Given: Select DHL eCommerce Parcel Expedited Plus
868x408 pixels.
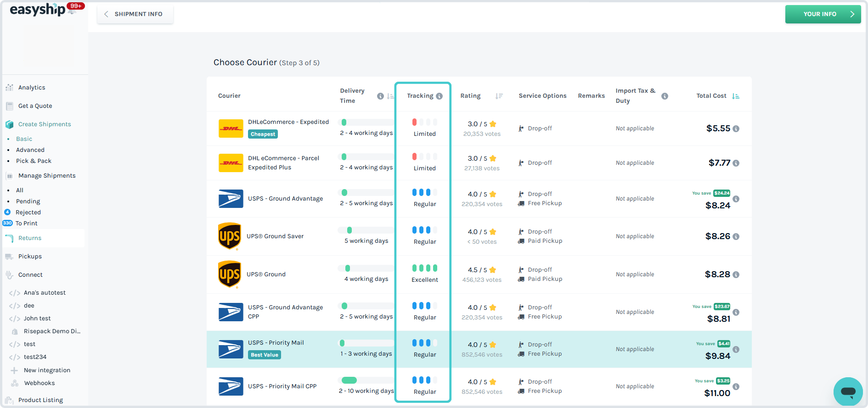Looking at the screenshot, I should click(479, 163).
